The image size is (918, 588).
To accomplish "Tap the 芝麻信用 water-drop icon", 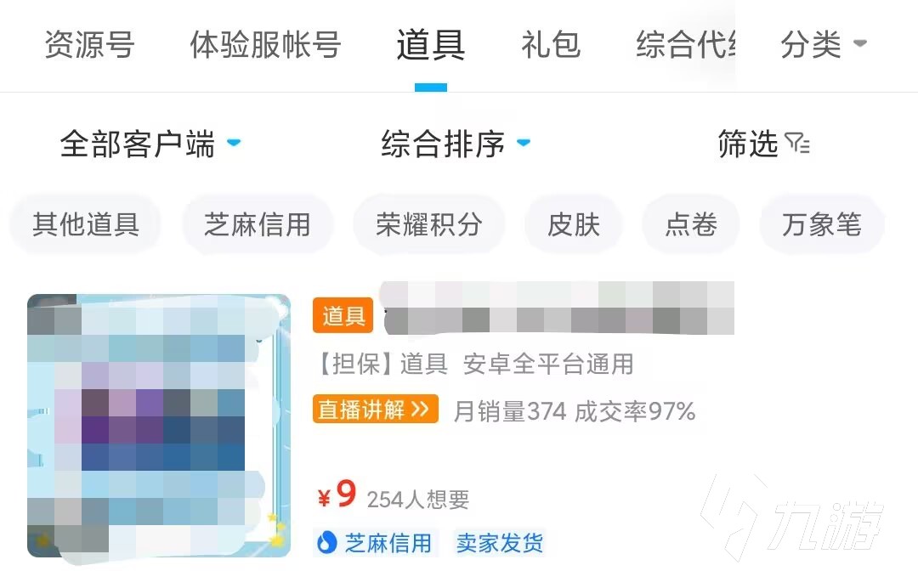I will [326, 543].
